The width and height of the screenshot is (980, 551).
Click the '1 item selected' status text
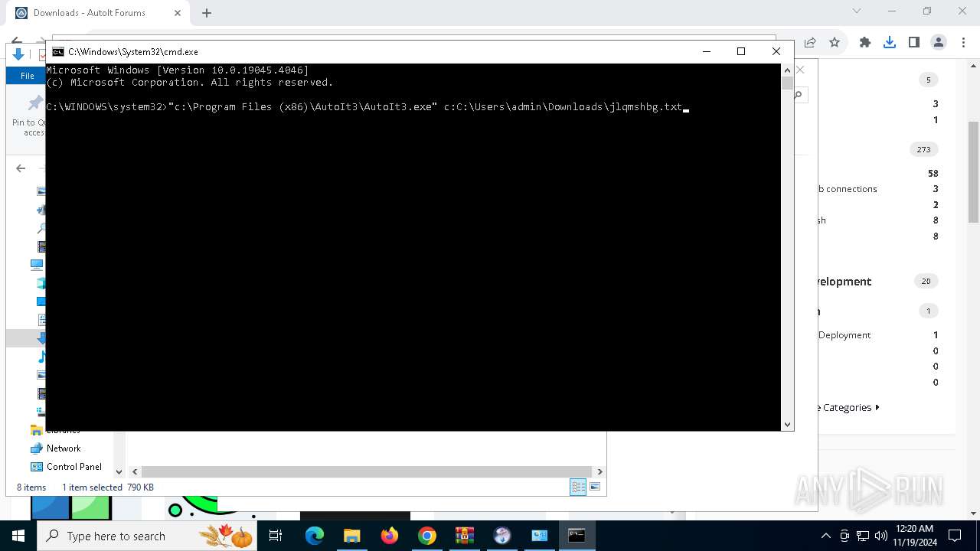click(92, 487)
